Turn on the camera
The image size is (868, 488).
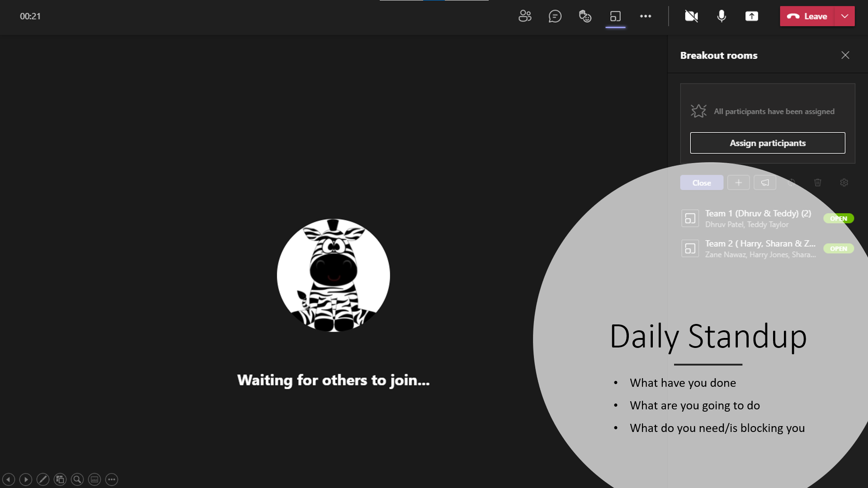click(x=691, y=16)
